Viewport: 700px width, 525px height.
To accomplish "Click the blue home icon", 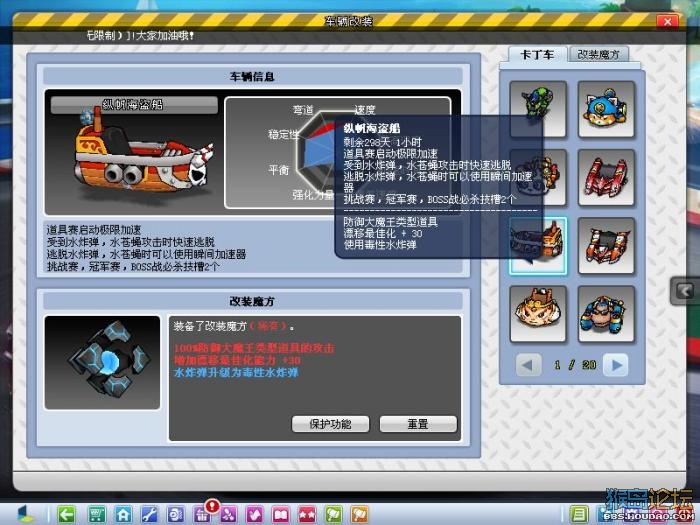I will (123, 515).
